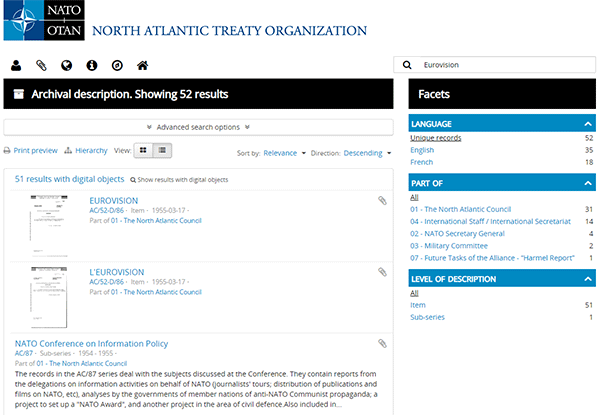The width and height of the screenshot is (600, 415).
Task: Select All under Part of facet
Action: coord(414,197)
